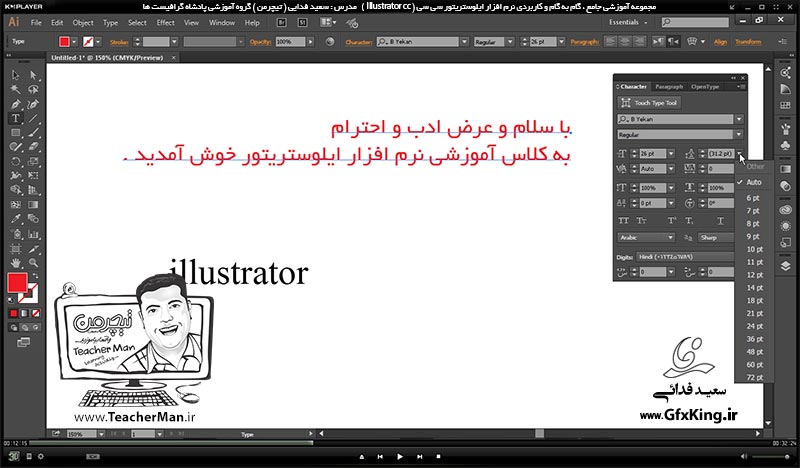Open control bar font size dropdown
Viewport: 800px width, 468px height.
(x=562, y=42)
